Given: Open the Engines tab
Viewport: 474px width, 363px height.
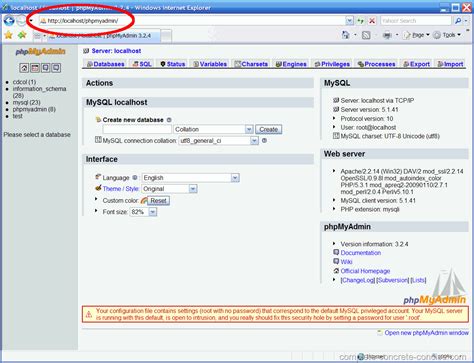Looking at the screenshot, I should 291,64.
